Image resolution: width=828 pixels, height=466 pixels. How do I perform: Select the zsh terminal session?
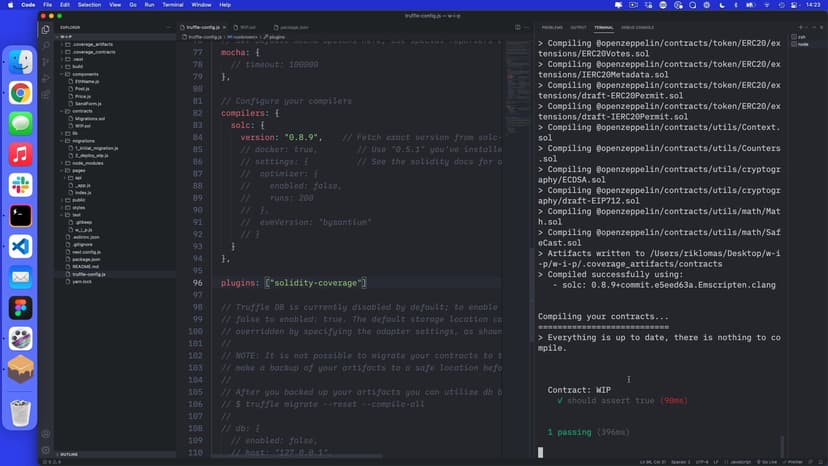tap(803, 37)
